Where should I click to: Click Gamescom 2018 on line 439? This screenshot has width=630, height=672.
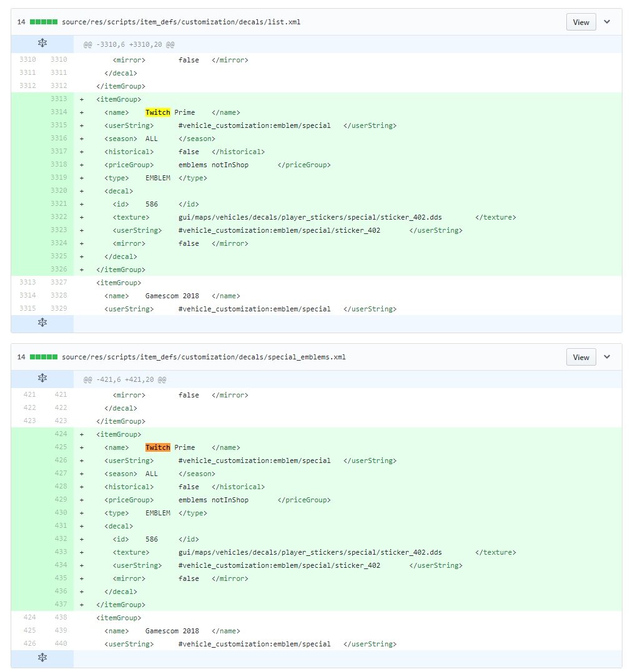click(x=172, y=631)
